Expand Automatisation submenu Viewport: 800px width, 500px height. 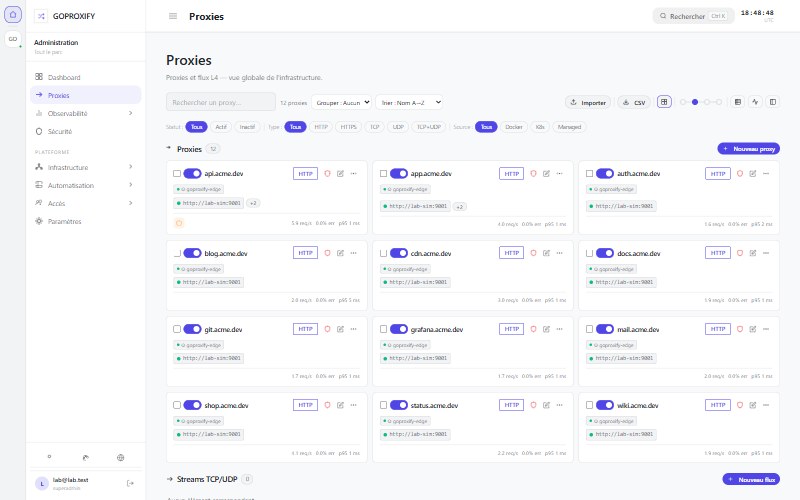pyautogui.click(x=131, y=185)
